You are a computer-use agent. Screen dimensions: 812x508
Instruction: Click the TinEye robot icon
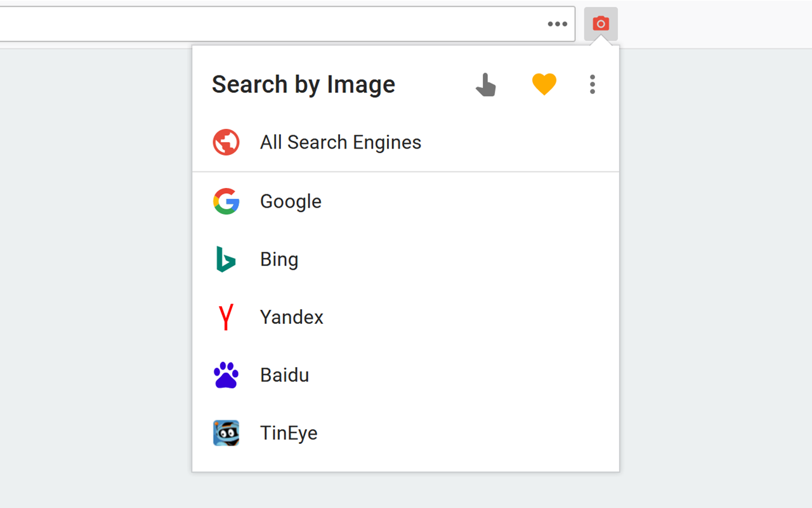pyautogui.click(x=226, y=433)
